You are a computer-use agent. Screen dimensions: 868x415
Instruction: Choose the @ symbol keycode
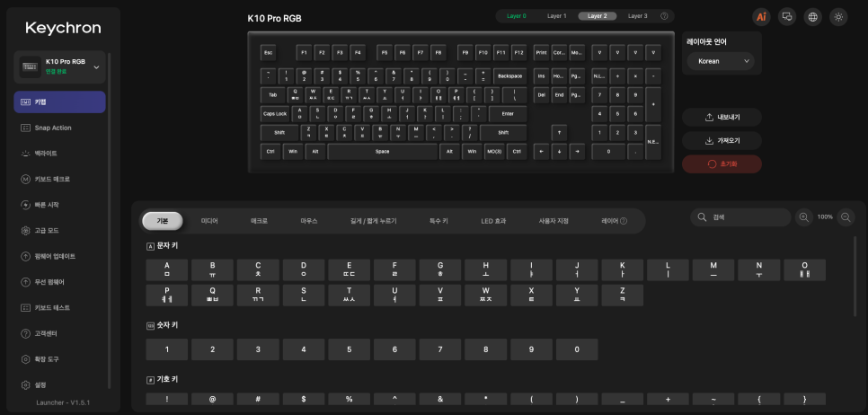click(213, 399)
